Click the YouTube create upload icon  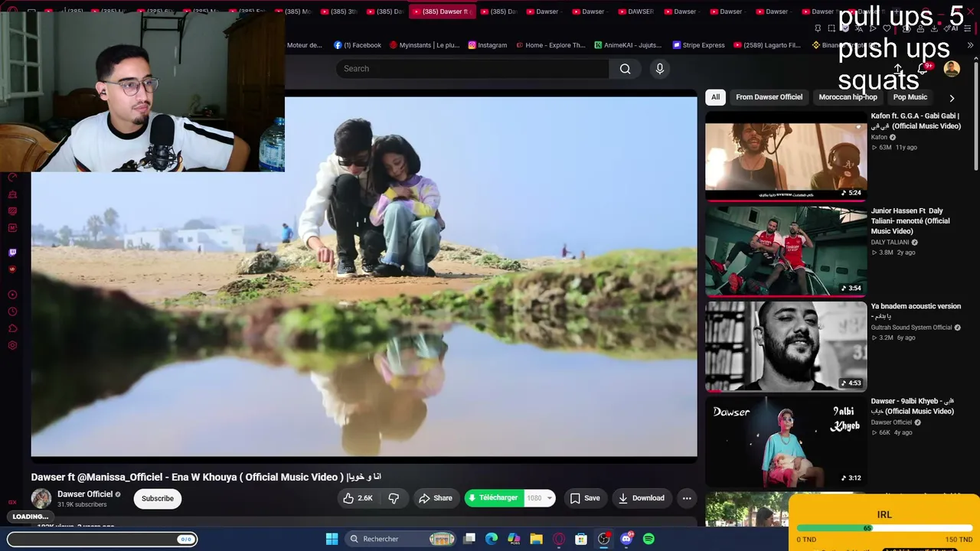tap(897, 69)
